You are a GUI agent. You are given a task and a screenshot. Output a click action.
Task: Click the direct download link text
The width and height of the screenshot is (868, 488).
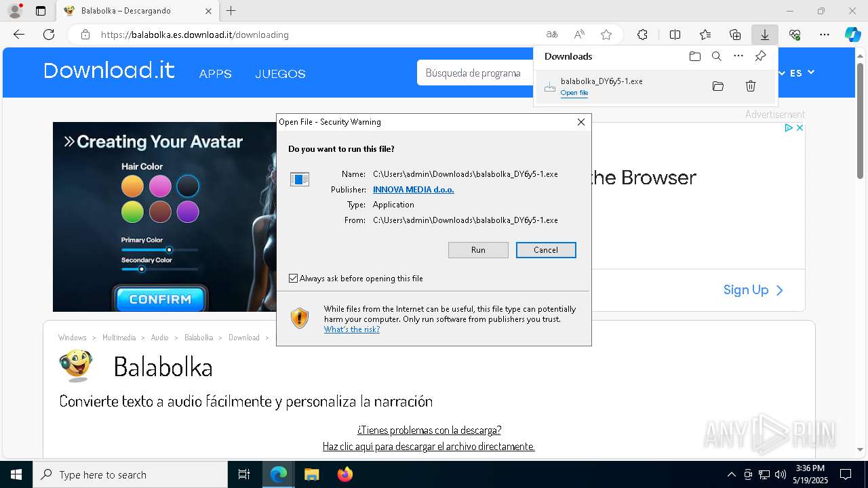click(x=429, y=447)
